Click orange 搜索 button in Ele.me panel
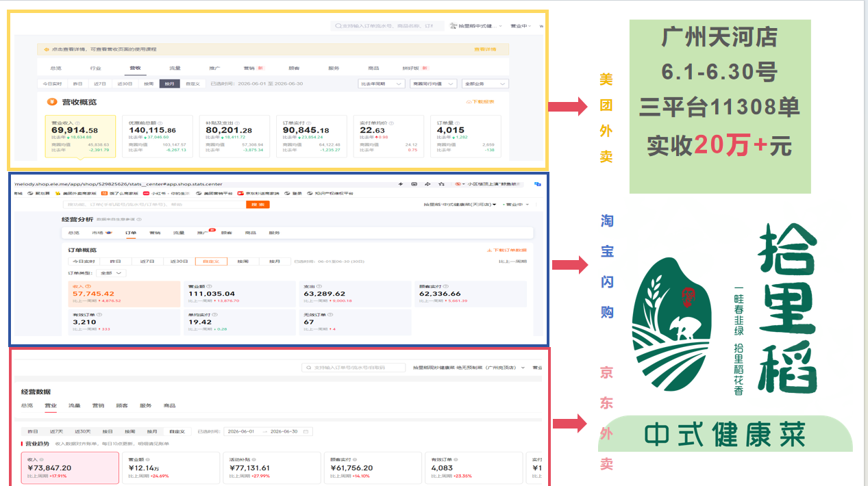Image resolution: width=868 pixels, height=486 pixels. pyautogui.click(x=258, y=205)
